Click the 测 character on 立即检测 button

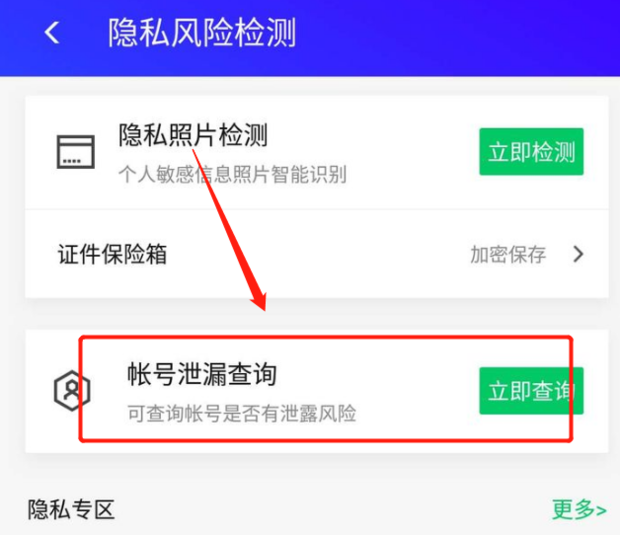coord(565,152)
